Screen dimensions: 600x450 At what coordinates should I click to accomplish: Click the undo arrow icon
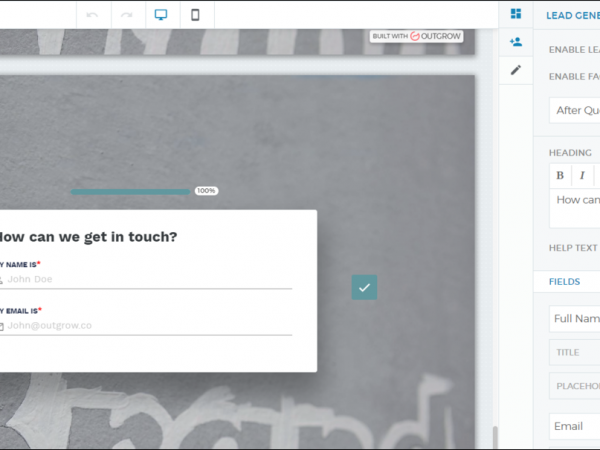[93, 15]
